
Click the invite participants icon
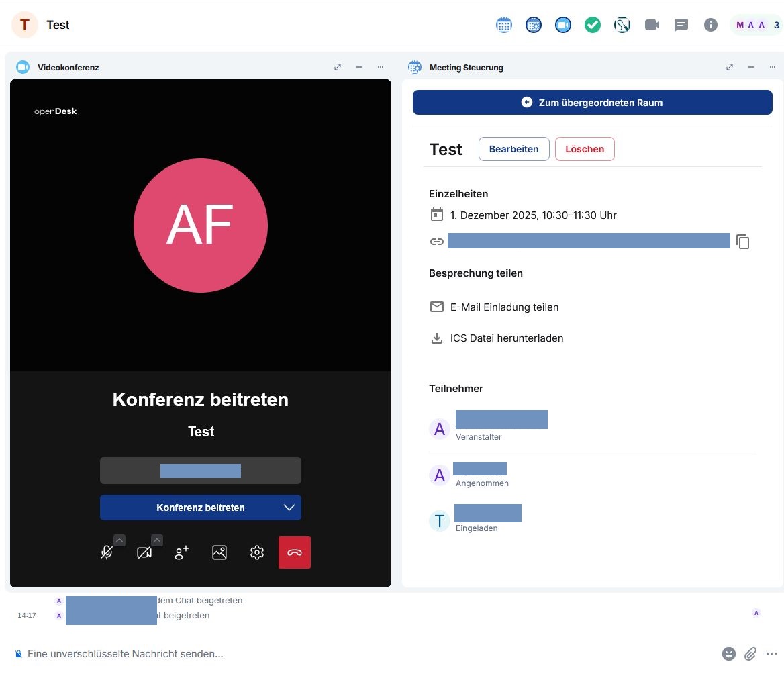(181, 552)
